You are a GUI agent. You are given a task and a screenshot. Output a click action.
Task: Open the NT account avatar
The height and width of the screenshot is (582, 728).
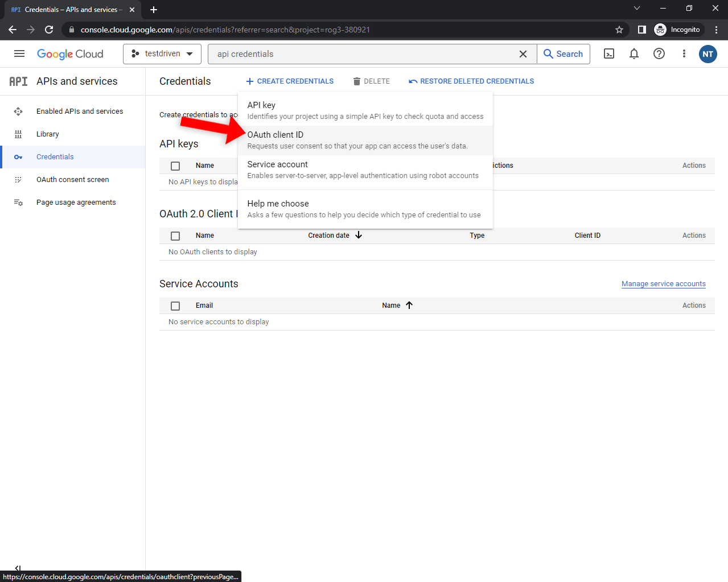708,54
